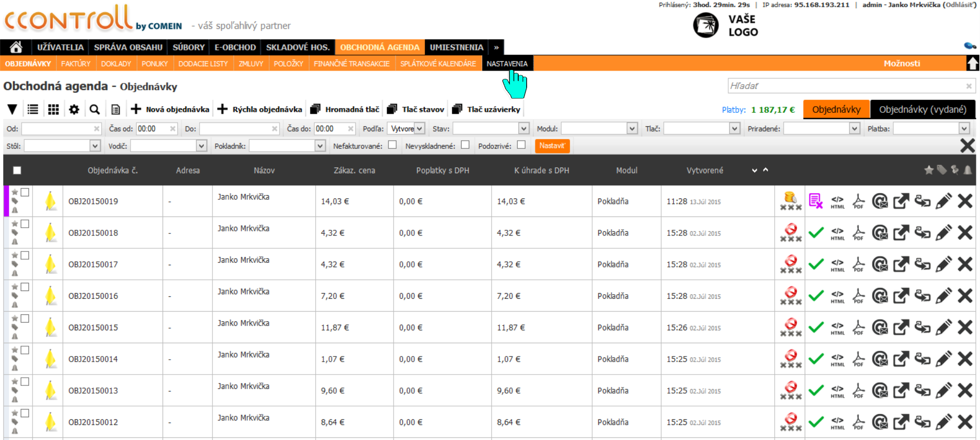Switch to grid view icon
Viewport: 980px width, 440px height.
(x=53, y=109)
